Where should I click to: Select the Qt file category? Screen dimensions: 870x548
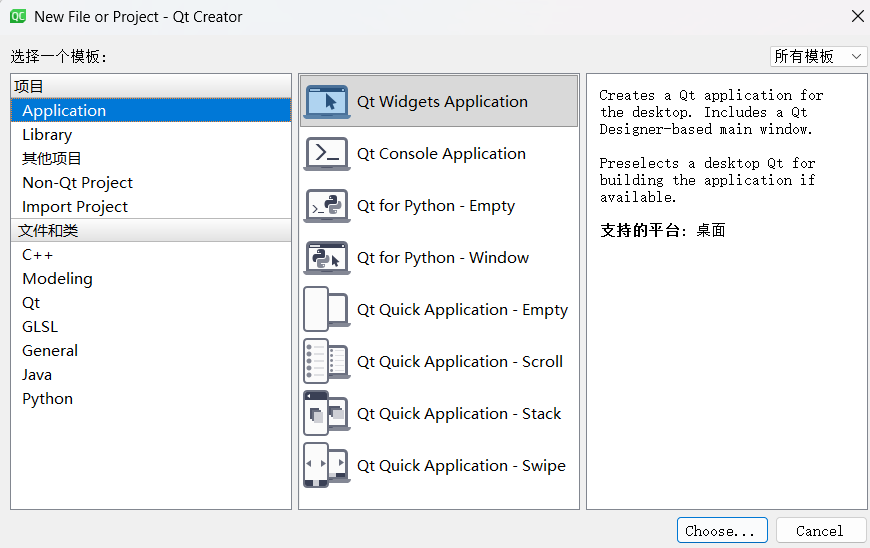[151, 303]
